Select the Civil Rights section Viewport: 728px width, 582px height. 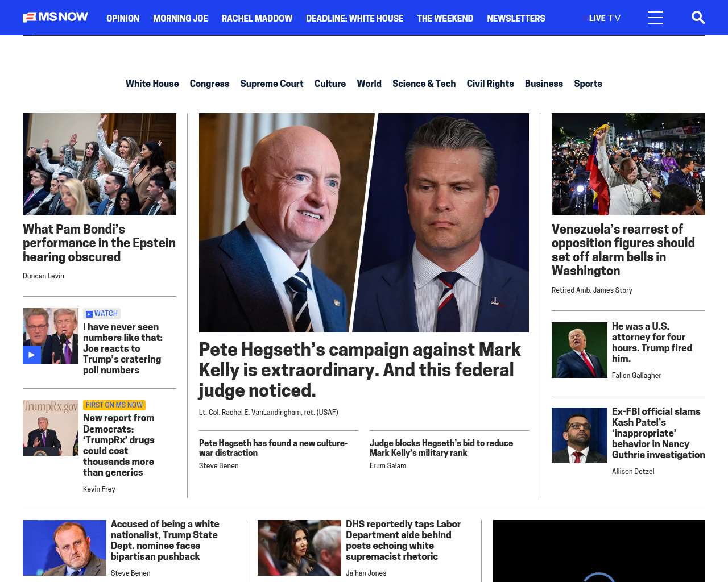[490, 84]
